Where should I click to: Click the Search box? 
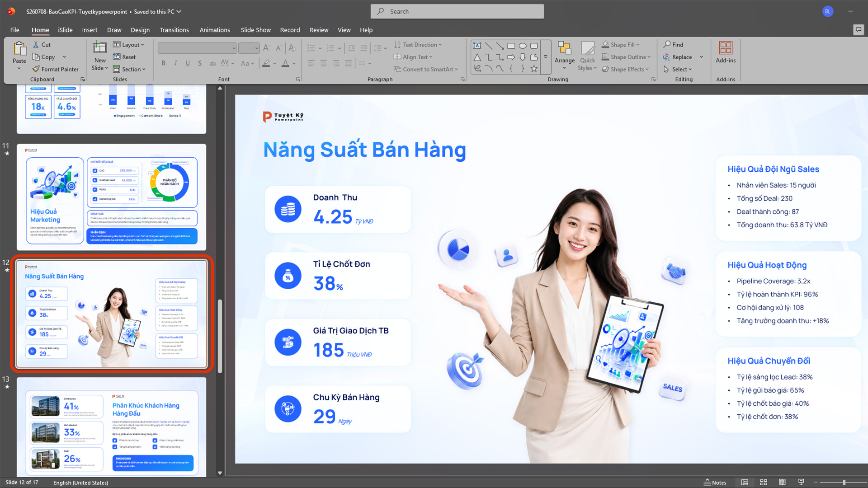pyautogui.click(x=457, y=11)
